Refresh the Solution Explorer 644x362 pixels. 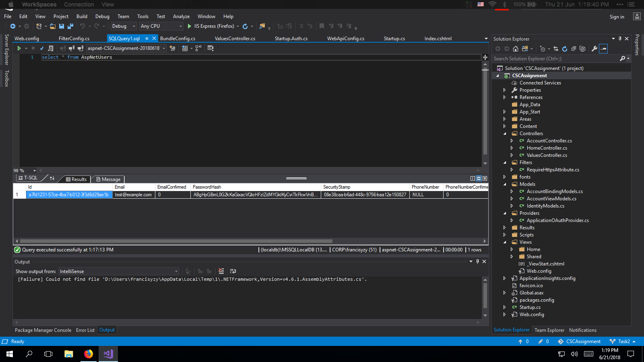[564, 49]
